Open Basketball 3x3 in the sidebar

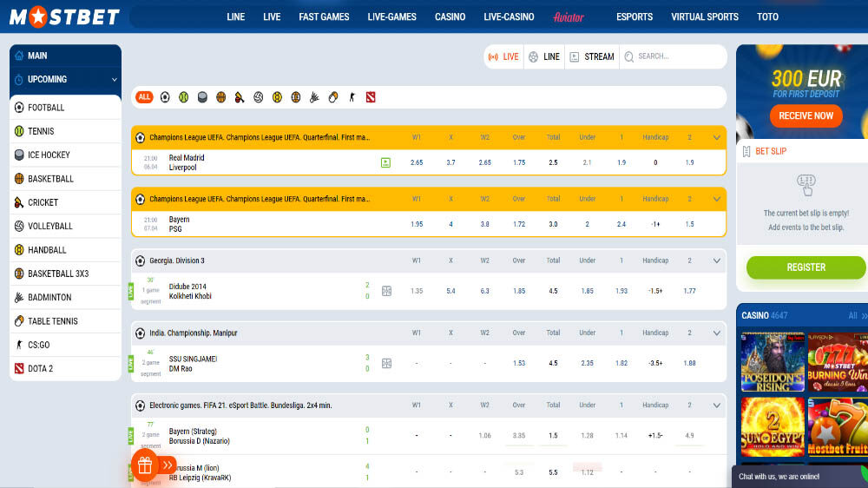65,274
